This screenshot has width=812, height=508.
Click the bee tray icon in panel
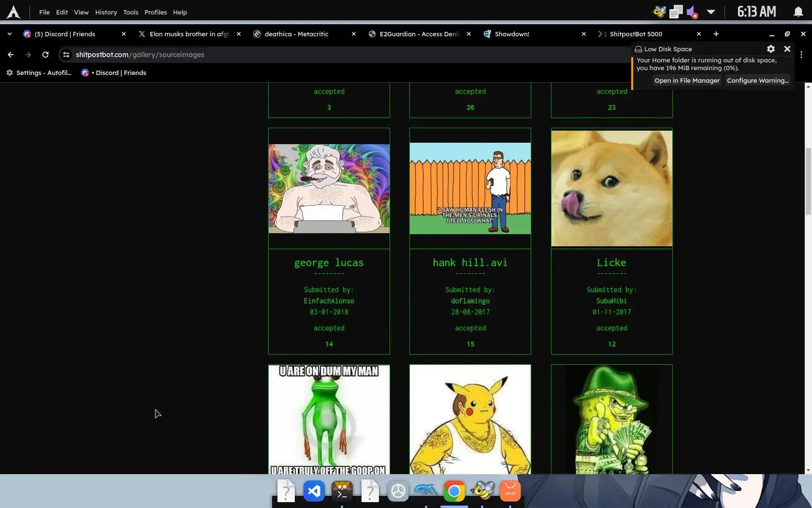click(x=659, y=12)
